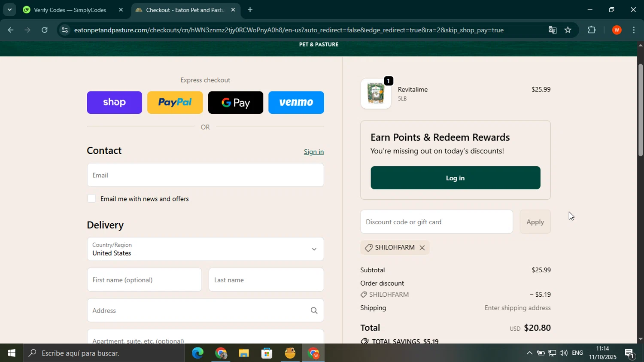
Task: Click the taskbar search box
Action: [x=104, y=353]
